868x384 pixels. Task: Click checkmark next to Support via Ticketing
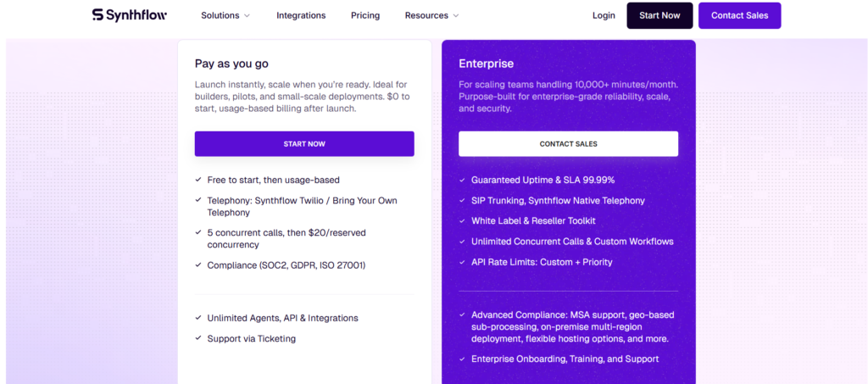198,338
